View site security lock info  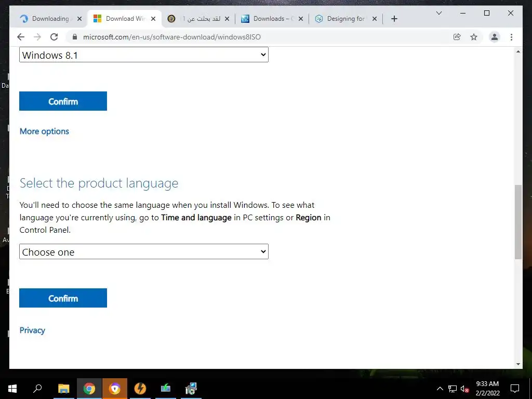coord(75,37)
